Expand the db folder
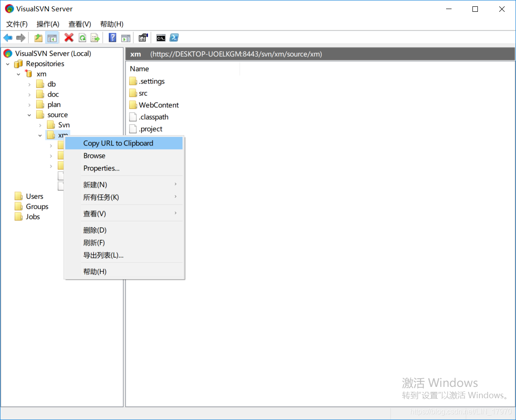Image resolution: width=516 pixels, height=420 pixels. pos(29,84)
